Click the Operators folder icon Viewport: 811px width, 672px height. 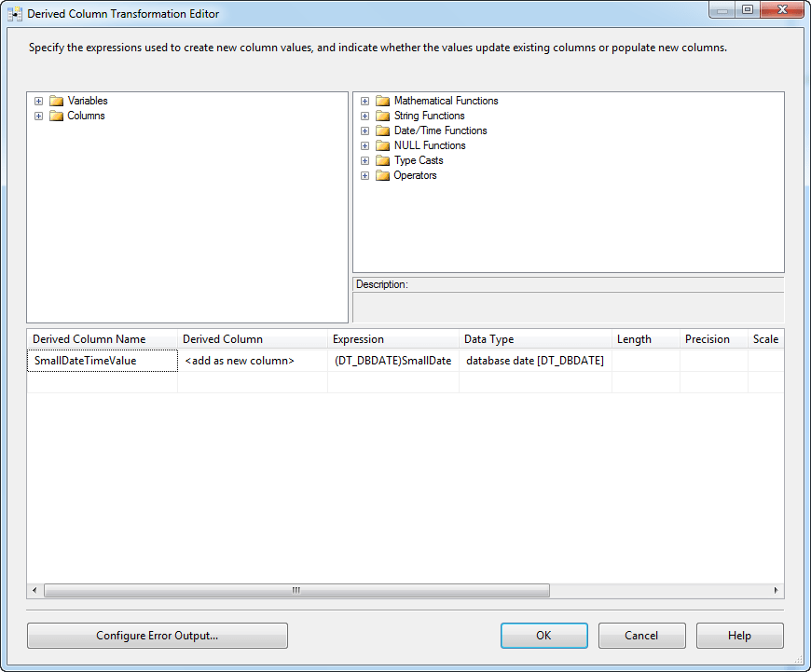click(x=383, y=175)
